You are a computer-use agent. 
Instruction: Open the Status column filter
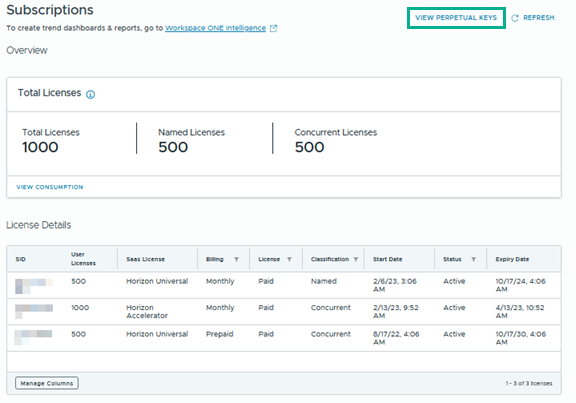474,259
